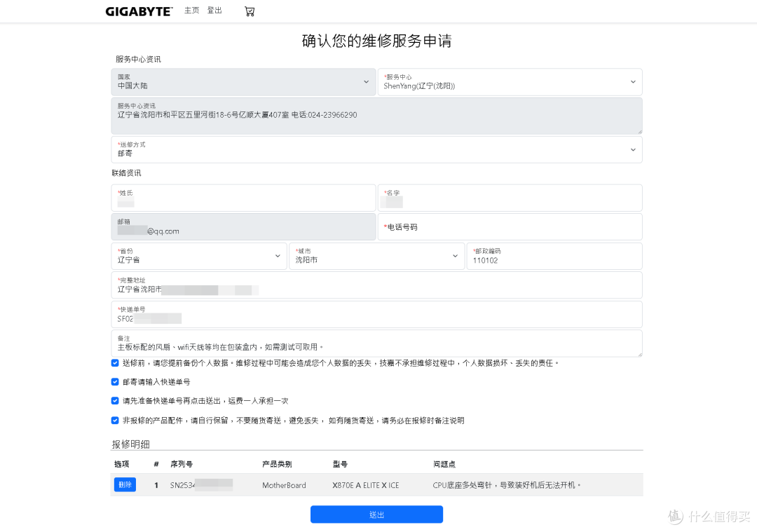Click the 联络资讯 section heading
This screenshot has height=532, width=757.
click(126, 173)
